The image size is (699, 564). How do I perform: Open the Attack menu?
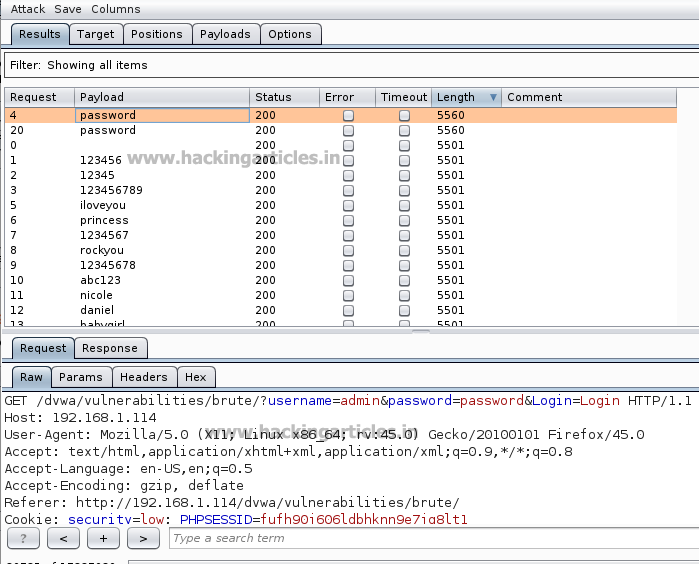tap(28, 9)
